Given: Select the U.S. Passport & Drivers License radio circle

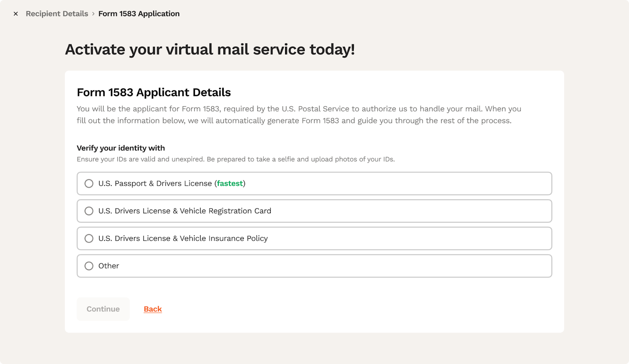Looking at the screenshot, I should [x=89, y=183].
